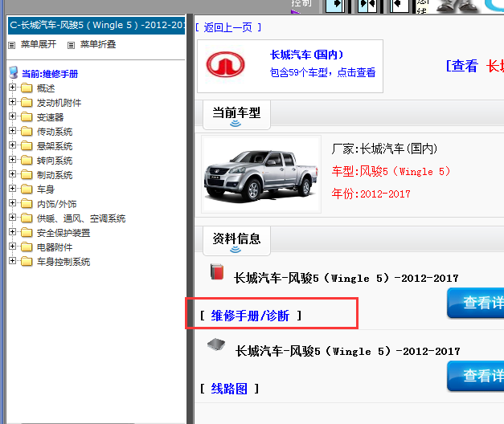Viewport: 504px width, 424px height.
Task: Expand the 供暖、通风、空调系统 node
Action: tap(12, 217)
